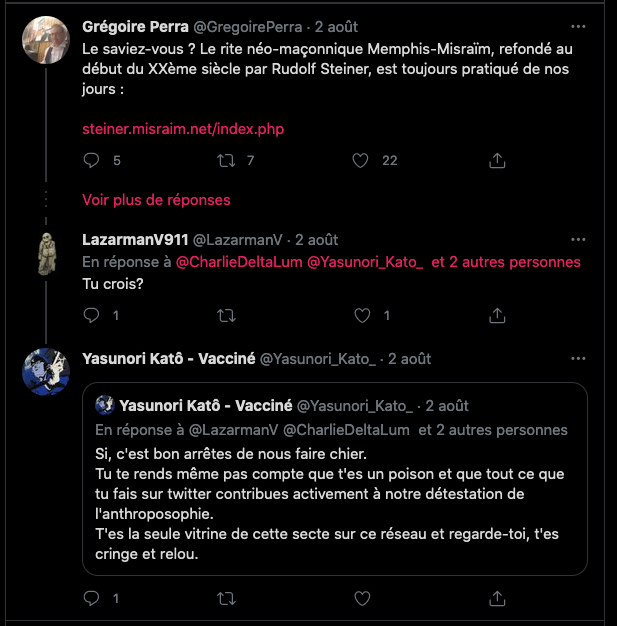Viewport: 617px width, 626px height.
Task: Share Grégoire Perra's tweet
Action: [497, 160]
